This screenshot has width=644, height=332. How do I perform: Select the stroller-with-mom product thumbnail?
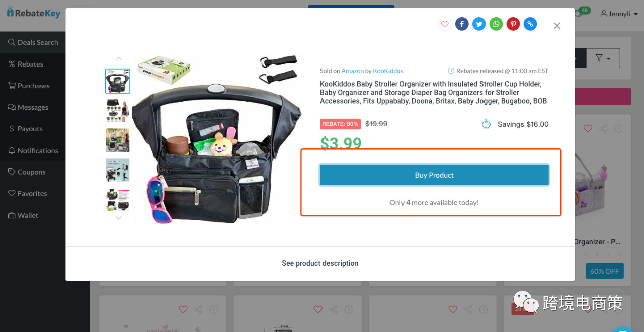118,141
